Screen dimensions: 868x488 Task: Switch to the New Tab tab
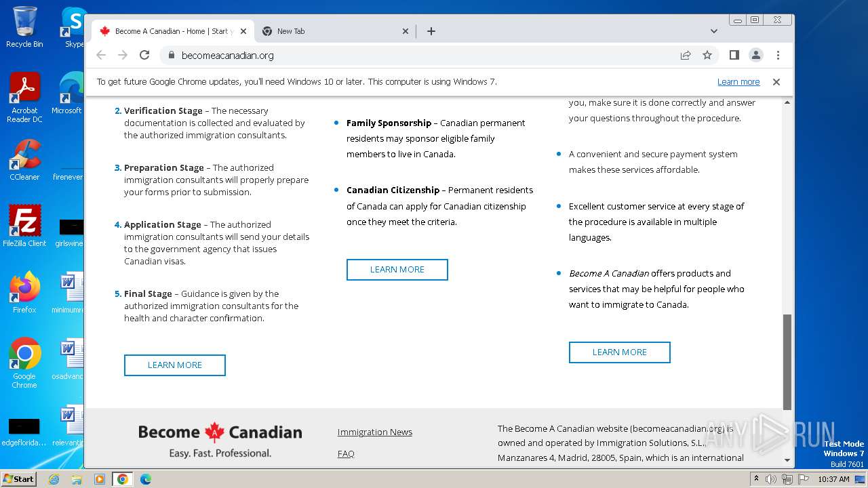coord(335,31)
